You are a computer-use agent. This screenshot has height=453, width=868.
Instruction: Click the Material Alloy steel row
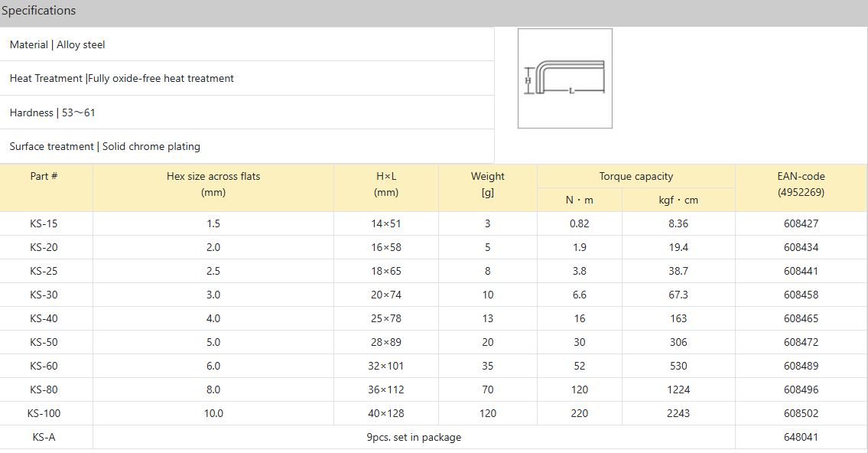(x=57, y=44)
